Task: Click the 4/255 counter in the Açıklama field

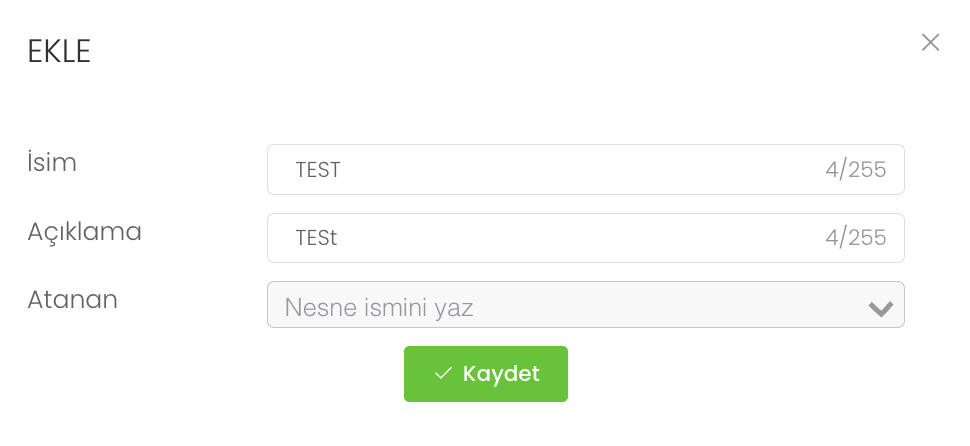Action: pyautogui.click(x=855, y=238)
